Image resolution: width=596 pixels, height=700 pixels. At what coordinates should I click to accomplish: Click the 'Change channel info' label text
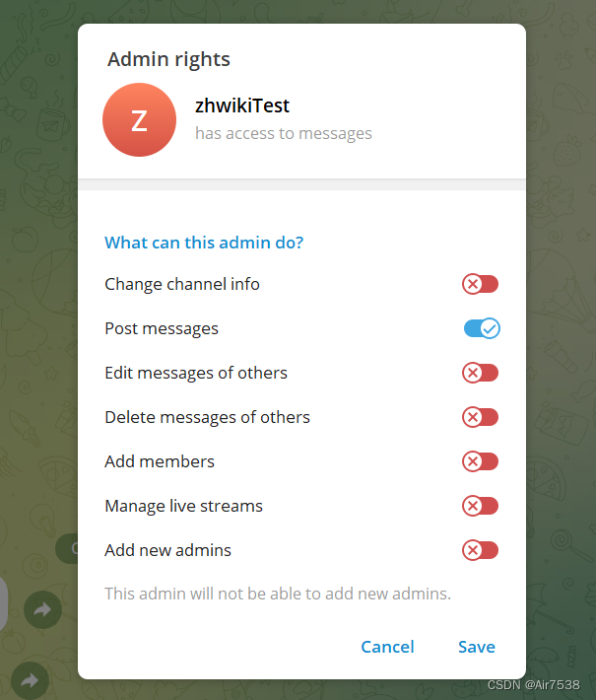pos(182,284)
